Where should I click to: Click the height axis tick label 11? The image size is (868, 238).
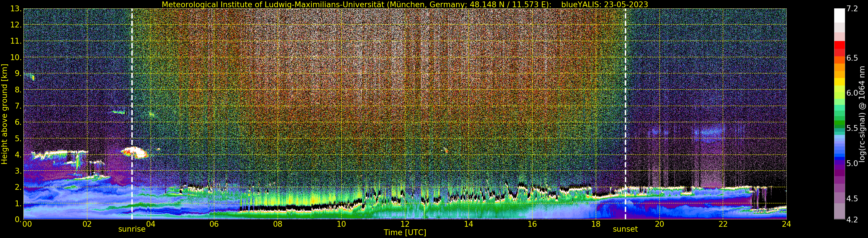16,41
